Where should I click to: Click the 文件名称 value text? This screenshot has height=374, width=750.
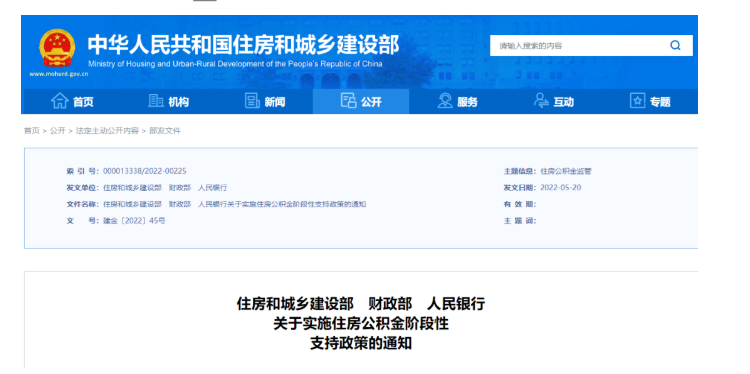tap(235, 204)
